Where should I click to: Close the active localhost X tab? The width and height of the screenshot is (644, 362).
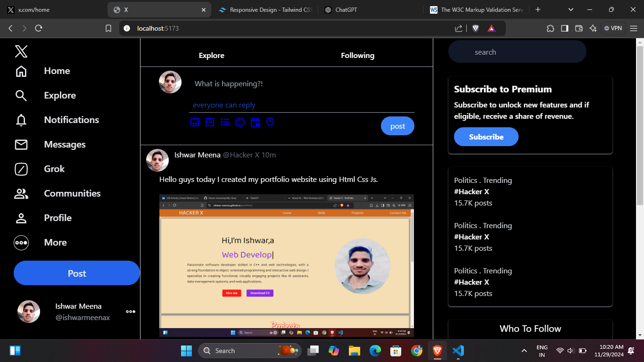[x=204, y=9]
